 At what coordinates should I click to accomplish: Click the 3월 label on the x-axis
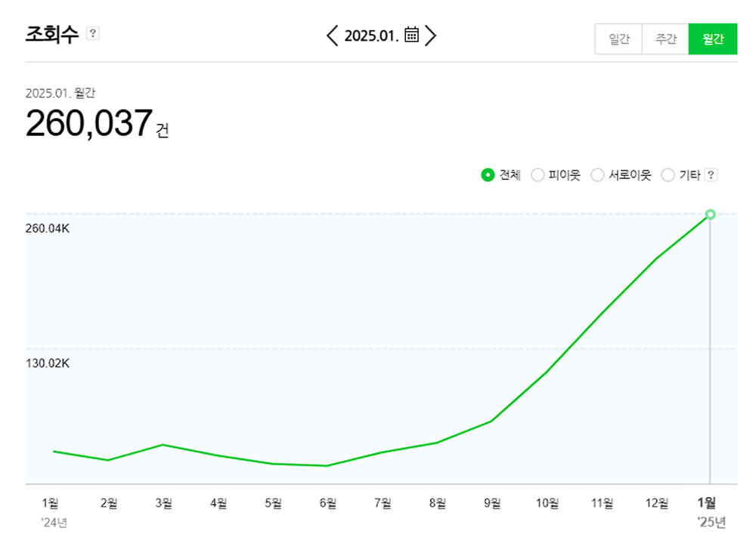click(163, 503)
